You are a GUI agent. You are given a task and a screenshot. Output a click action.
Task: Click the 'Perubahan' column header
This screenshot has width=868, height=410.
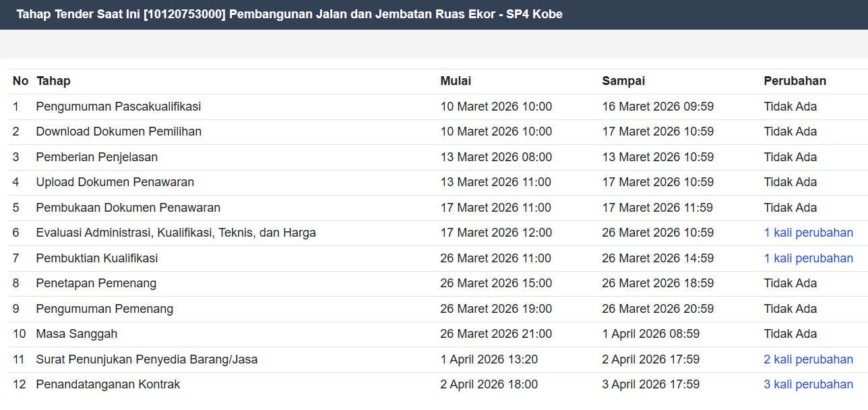coord(795,81)
